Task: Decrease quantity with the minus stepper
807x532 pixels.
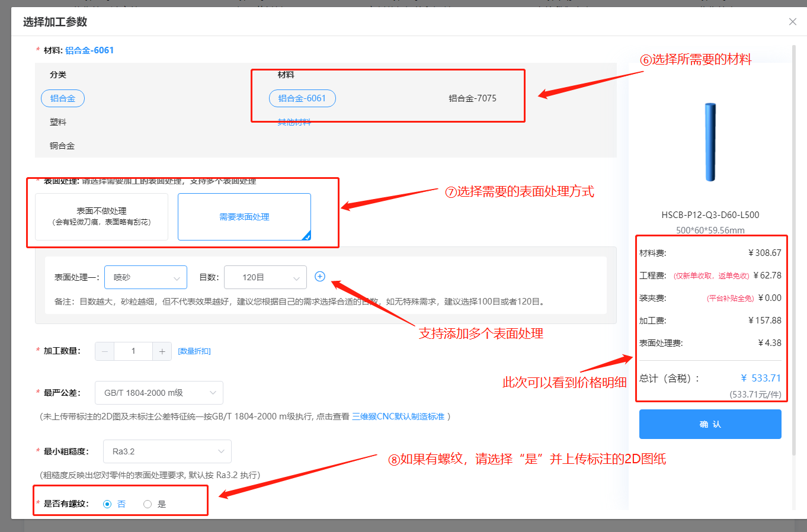Action: [x=105, y=351]
